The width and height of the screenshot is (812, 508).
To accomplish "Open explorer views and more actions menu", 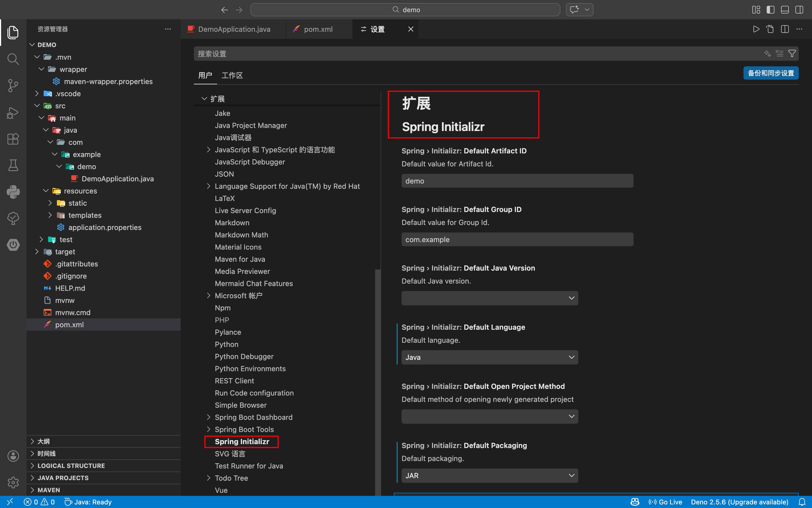I will click(x=168, y=29).
